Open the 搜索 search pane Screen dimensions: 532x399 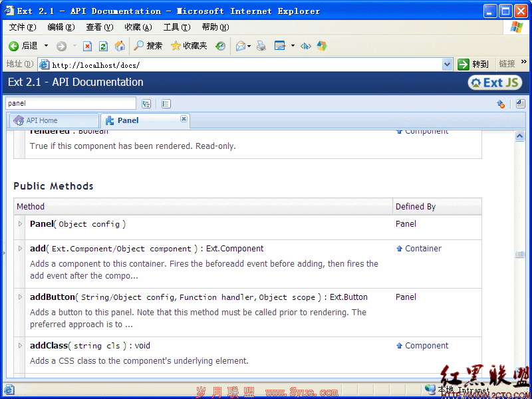148,46
